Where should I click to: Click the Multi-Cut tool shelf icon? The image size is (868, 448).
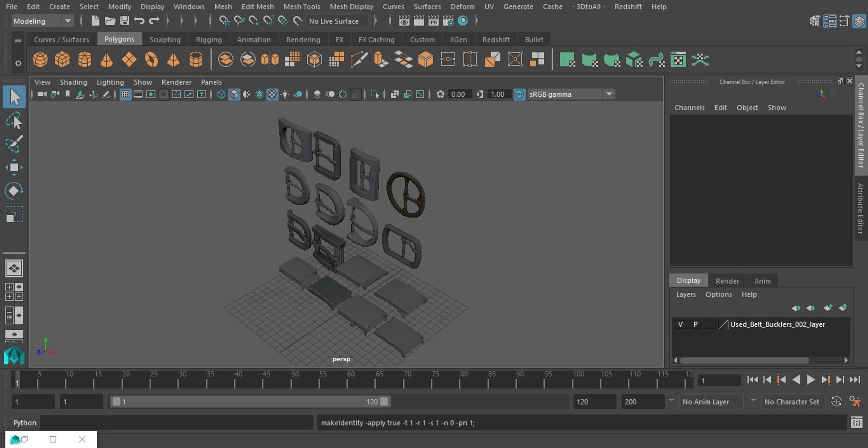359,60
